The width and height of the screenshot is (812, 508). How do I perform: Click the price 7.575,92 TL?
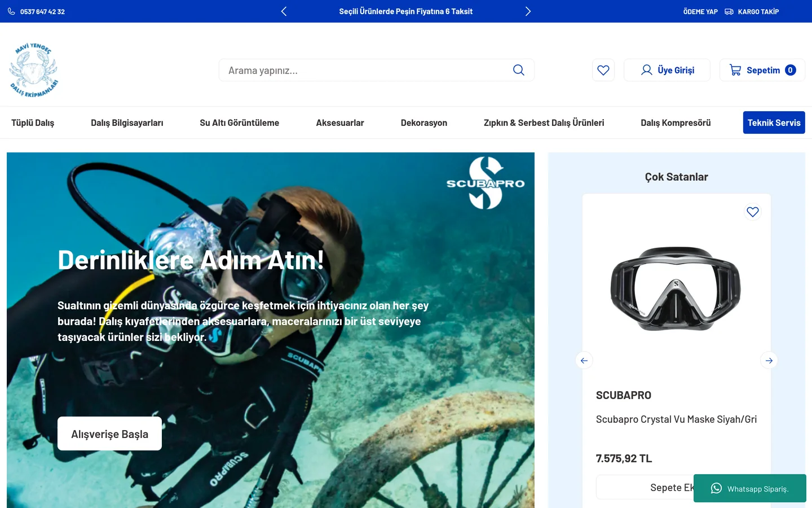(x=624, y=458)
